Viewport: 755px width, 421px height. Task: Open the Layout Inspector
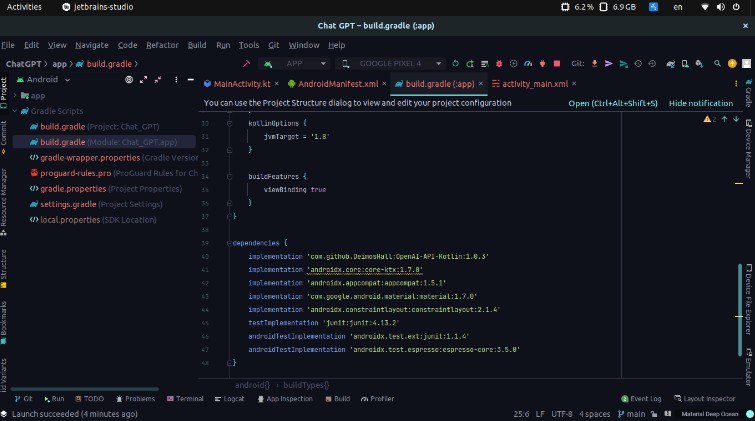pos(704,399)
